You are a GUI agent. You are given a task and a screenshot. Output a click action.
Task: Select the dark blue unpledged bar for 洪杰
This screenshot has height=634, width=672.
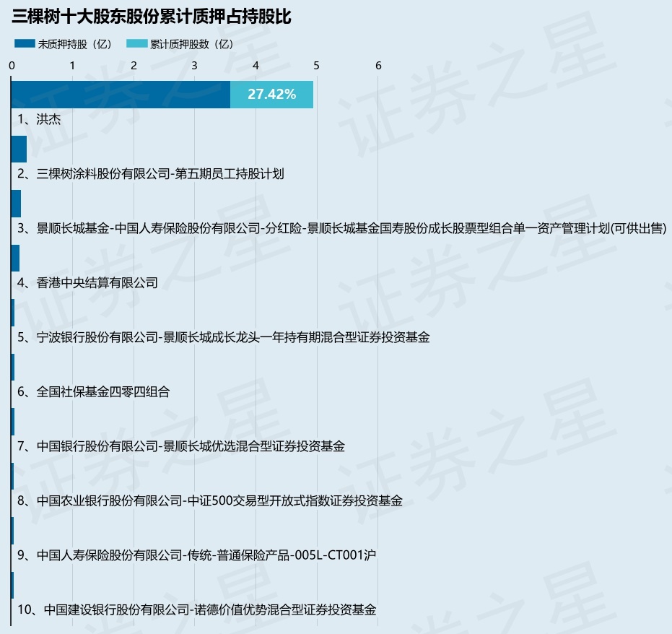pos(121,95)
